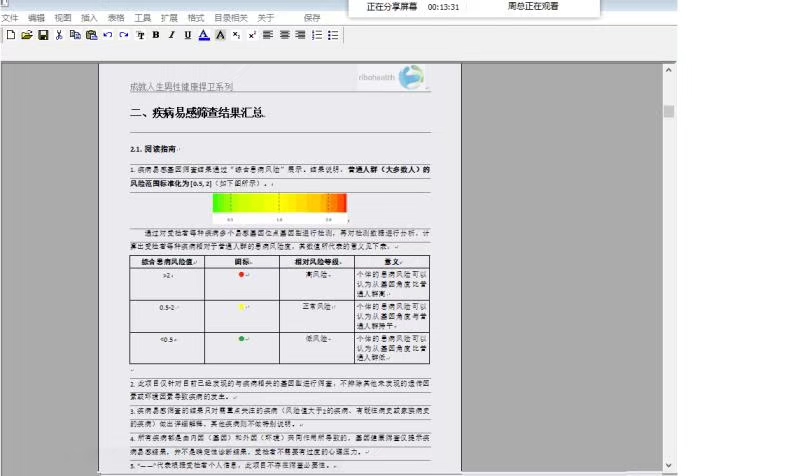The image size is (800, 476).
Task: Click the Save floppy disk icon
Action: (x=43, y=35)
